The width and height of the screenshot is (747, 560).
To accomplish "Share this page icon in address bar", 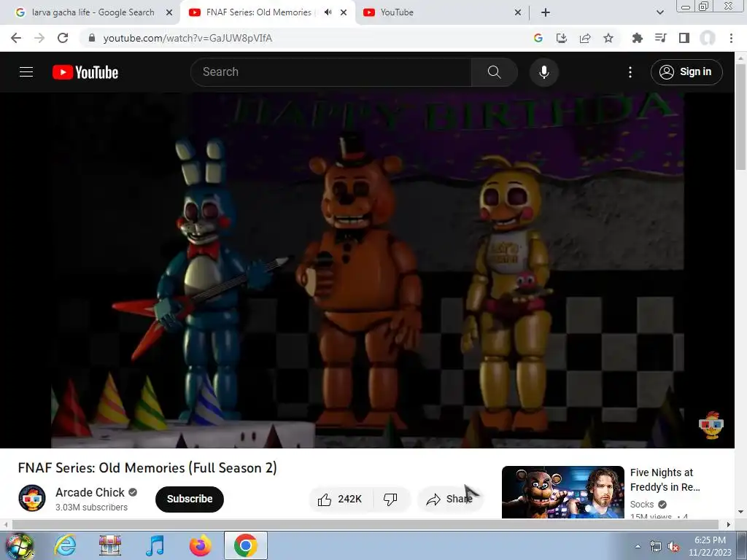I will tap(585, 38).
